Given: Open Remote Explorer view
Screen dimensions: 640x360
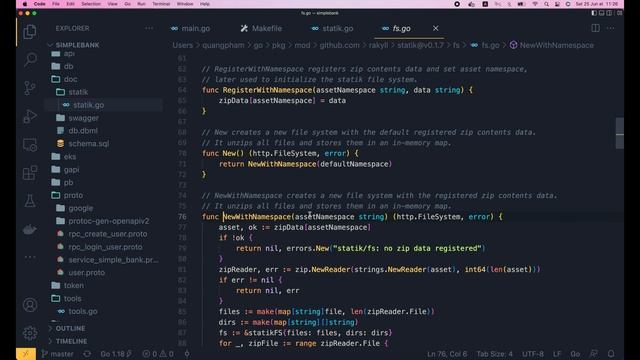Looking at the screenshot, I should (x=30, y=144).
